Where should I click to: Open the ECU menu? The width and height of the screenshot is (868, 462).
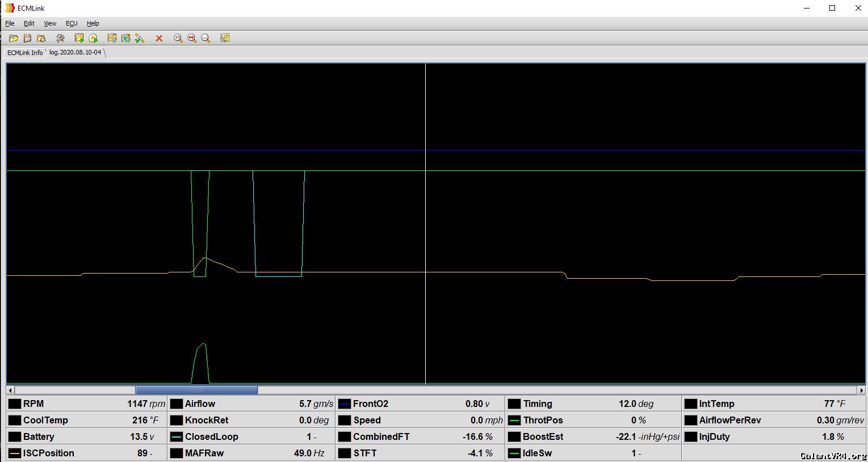coord(72,23)
